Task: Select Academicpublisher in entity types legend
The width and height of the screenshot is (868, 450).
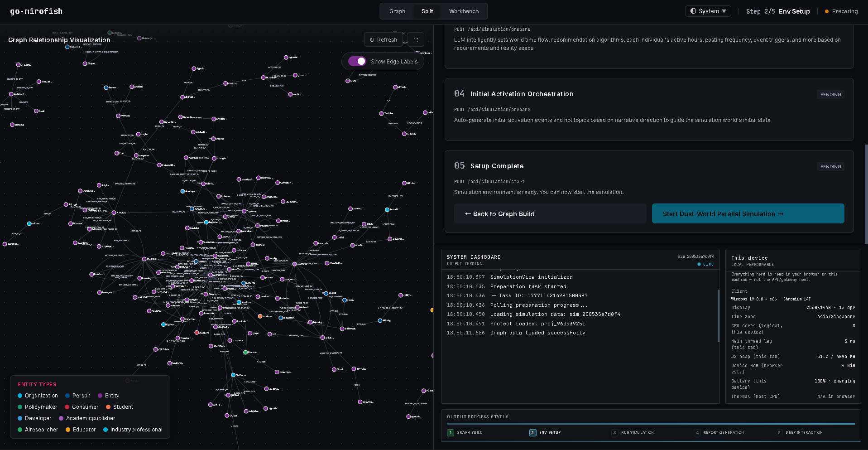Action: 87,418
